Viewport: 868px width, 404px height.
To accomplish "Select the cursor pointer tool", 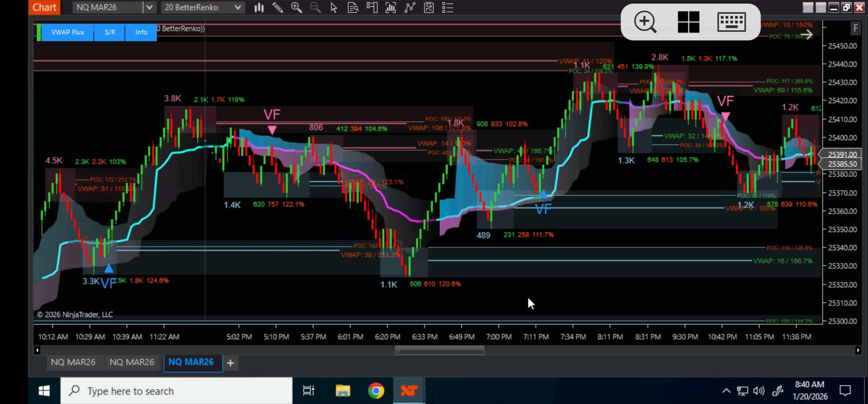I will pyautogui.click(x=334, y=7).
